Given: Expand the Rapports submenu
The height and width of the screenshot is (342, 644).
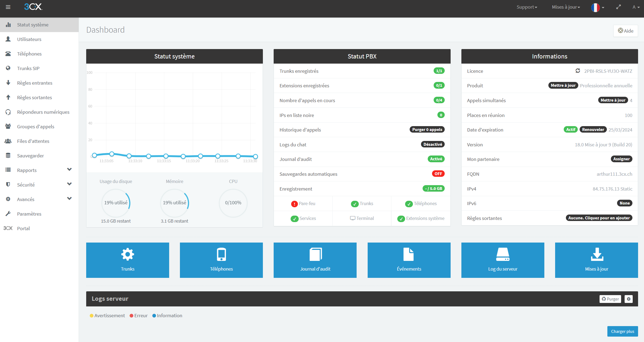Looking at the screenshot, I should (69, 170).
